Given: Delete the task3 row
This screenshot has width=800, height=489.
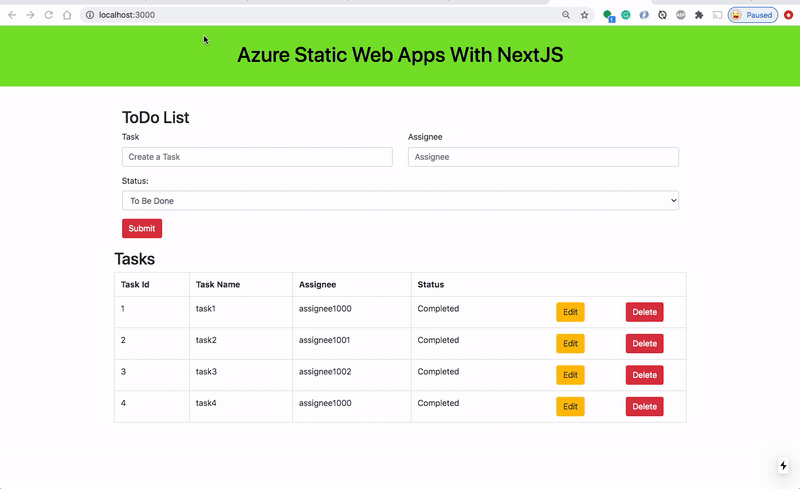Looking at the screenshot, I should click(x=644, y=375).
